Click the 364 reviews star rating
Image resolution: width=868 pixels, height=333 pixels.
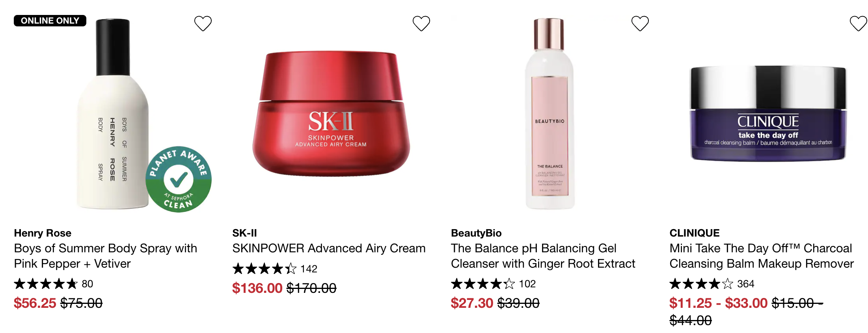(x=712, y=284)
